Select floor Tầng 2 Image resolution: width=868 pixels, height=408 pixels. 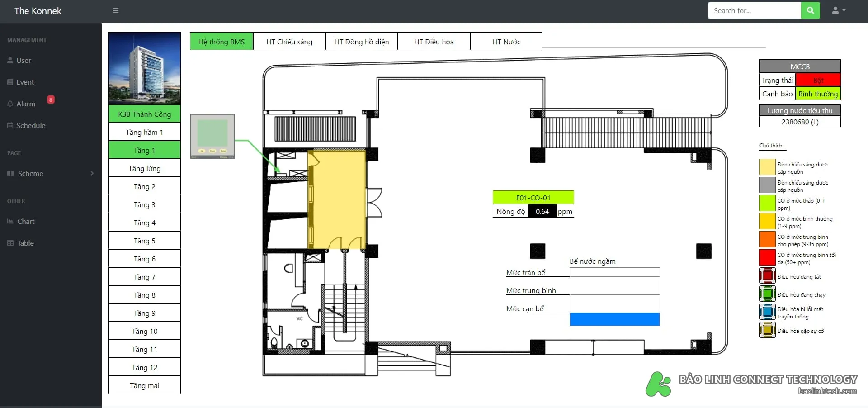coord(145,186)
